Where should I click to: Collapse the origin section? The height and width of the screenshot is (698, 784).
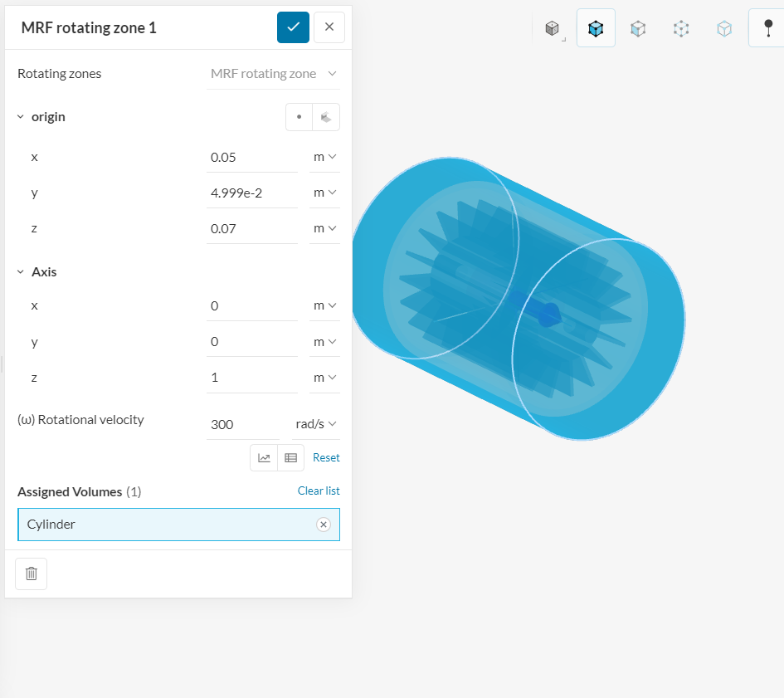click(21, 117)
